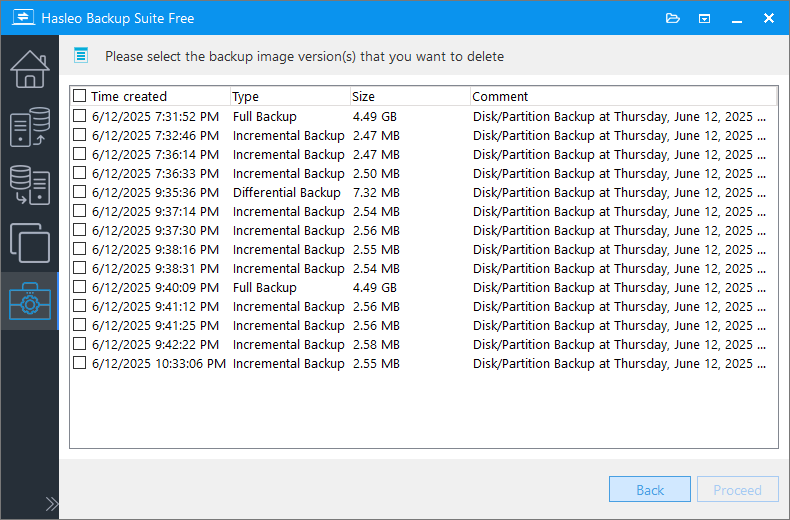Click the list icon beside the instruction
Screen dimensions: 790x520
coord(81,55)
